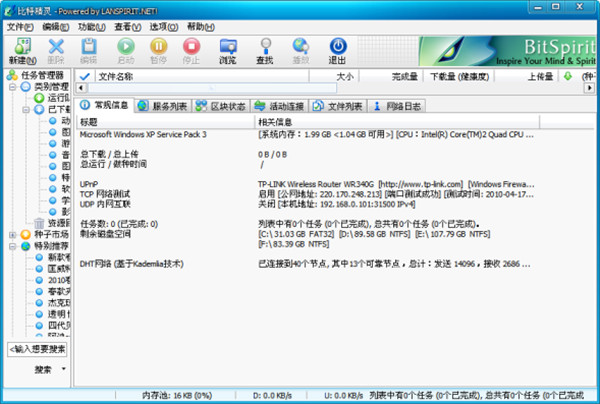
Task: Expand the 种子市场 tree node
Action: 12,234
